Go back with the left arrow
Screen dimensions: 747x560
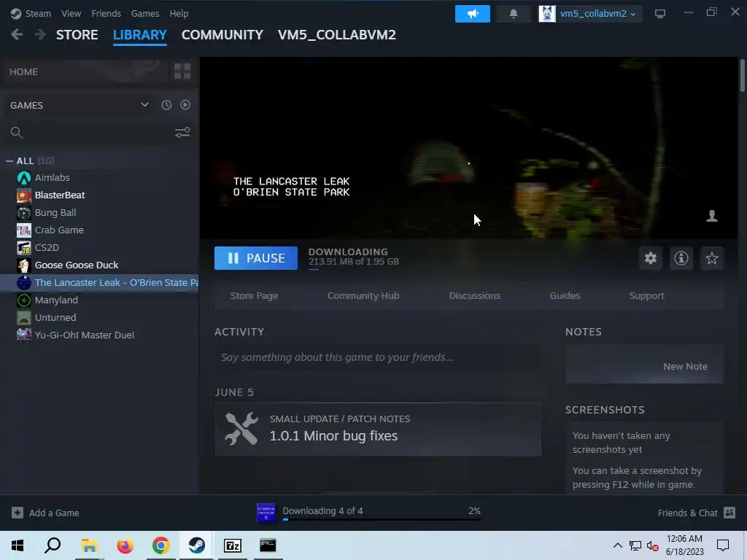click(x=17, y=34)
